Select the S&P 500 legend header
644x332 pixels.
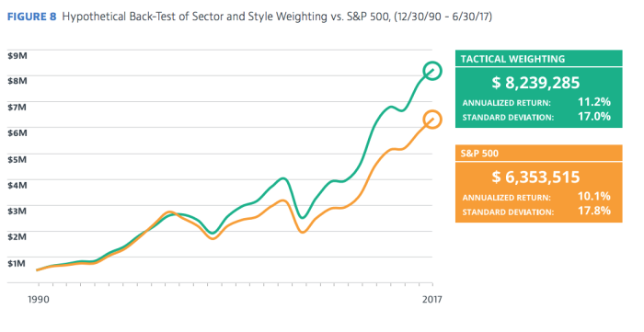[539, 153]
